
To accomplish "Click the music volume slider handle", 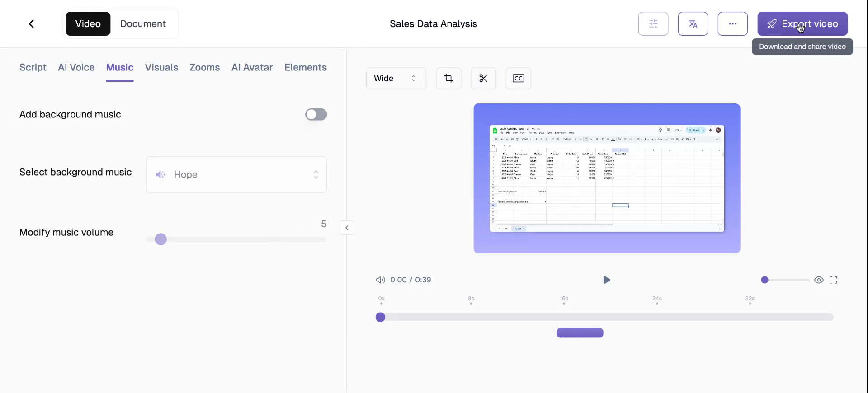I will 161,239.
